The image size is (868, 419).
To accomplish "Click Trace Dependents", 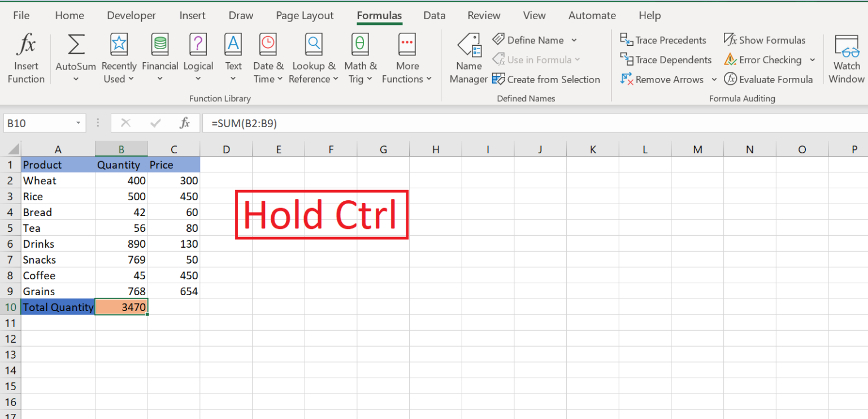I will 666,60.
